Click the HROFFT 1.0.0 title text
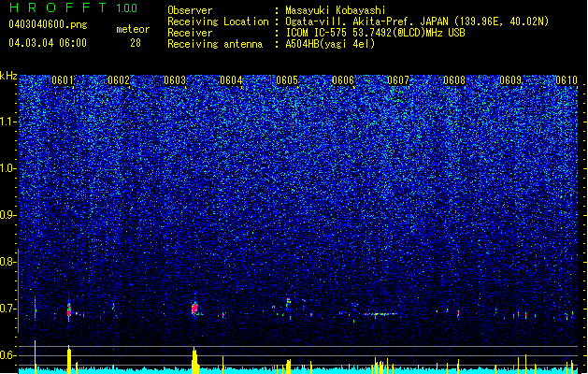Viewport: 588px width, 374px height. point(74,7)
